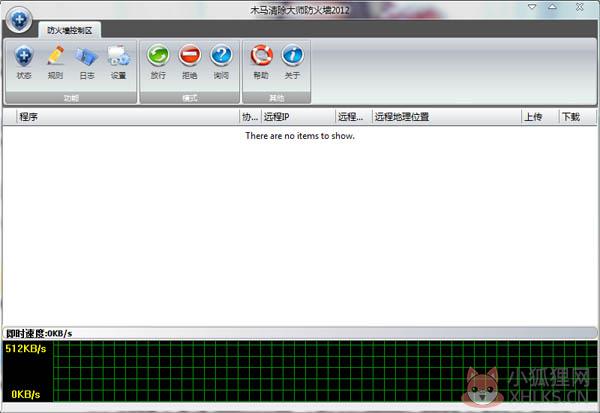Viewport: 600px width, 413px height.
Task: Select the 拒绝 (Deny) red mode icon
Action: 190,62
